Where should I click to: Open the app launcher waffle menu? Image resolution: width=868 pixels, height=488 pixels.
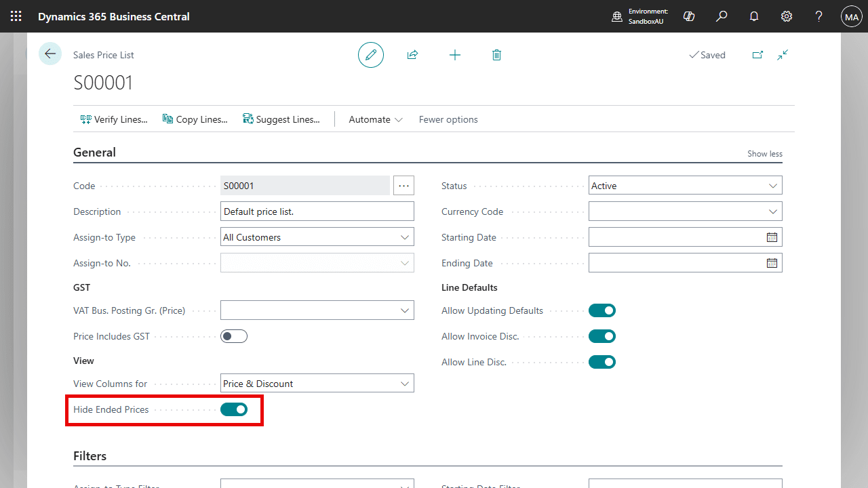pos(16,16)
